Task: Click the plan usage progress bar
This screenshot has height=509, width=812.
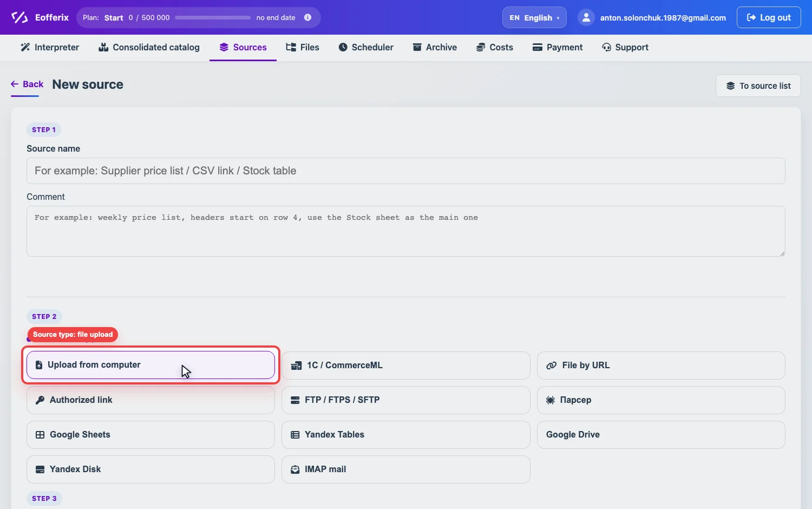Action: 213,17
